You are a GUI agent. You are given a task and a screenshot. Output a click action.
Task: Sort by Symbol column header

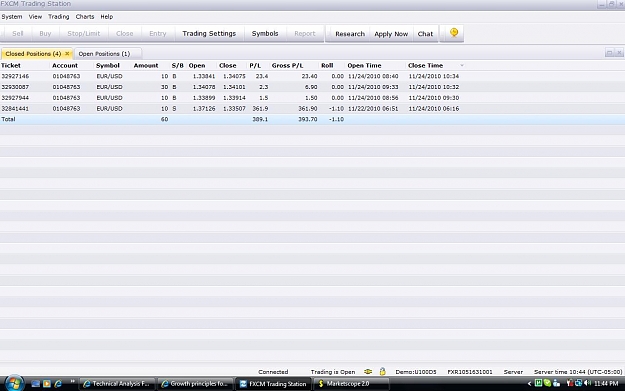click(108, 65)
